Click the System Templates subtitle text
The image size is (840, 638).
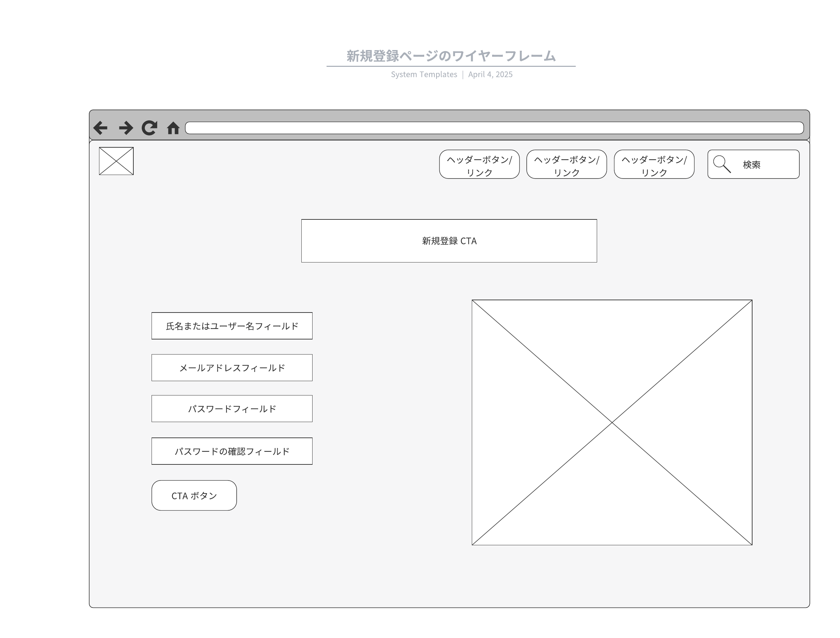(424, 75)
